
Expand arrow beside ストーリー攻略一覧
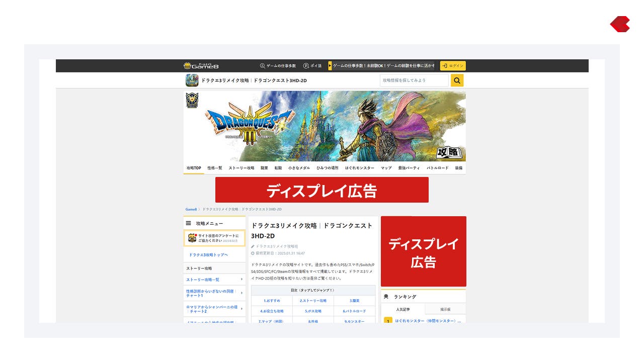pos(242,280)
